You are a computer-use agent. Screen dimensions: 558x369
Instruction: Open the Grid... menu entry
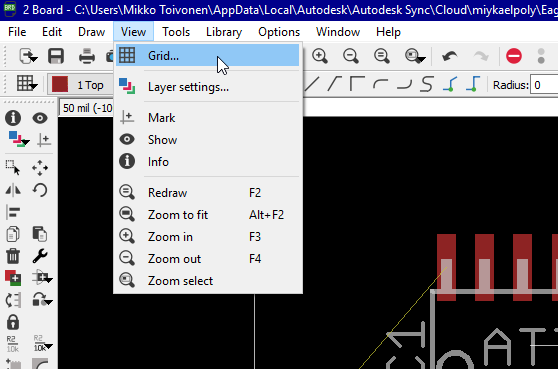pyautogui.click(x=207, y=56)
